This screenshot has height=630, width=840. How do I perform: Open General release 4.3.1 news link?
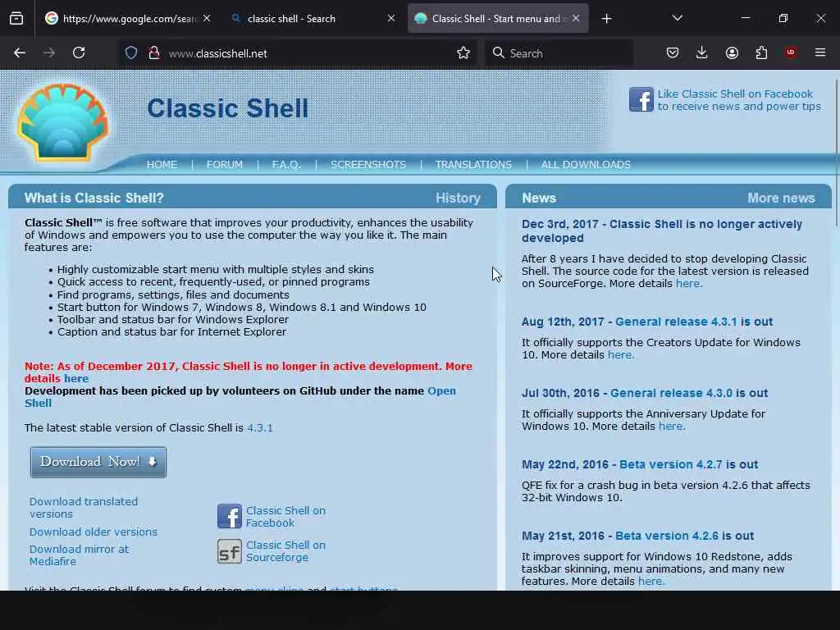tap(676, 322)
